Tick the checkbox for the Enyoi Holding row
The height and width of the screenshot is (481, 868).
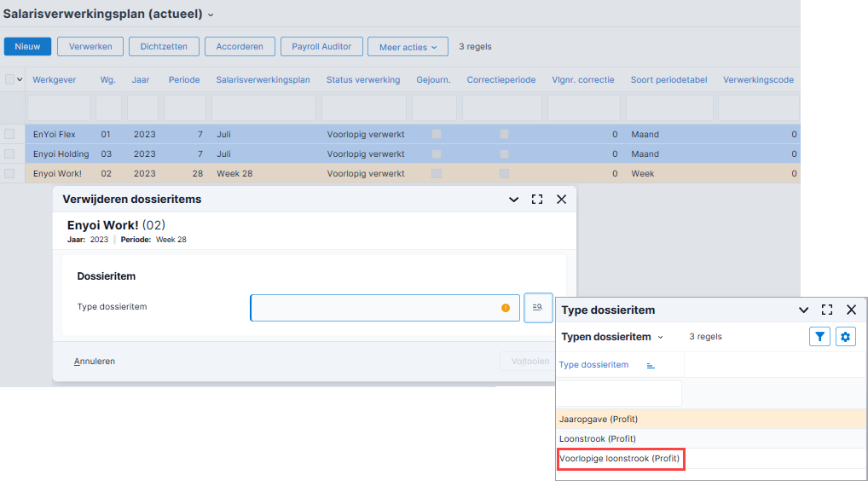9,154
